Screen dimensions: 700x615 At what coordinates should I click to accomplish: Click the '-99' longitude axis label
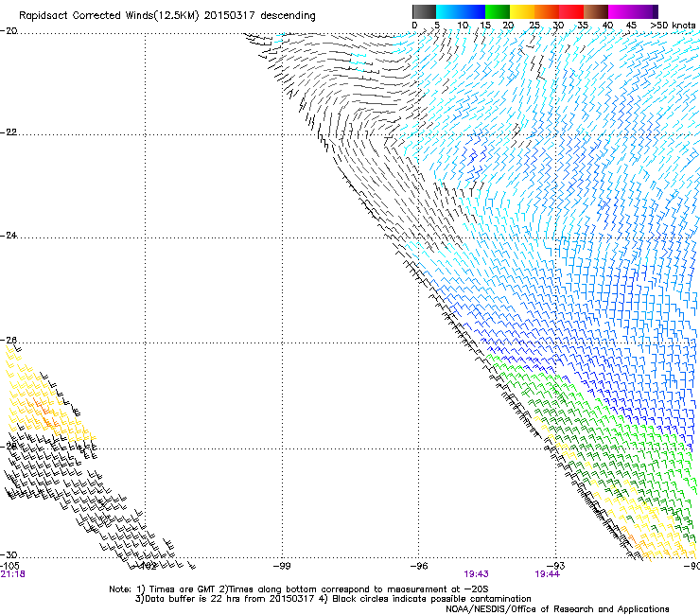pyautogui.click(x=282, y=566)
